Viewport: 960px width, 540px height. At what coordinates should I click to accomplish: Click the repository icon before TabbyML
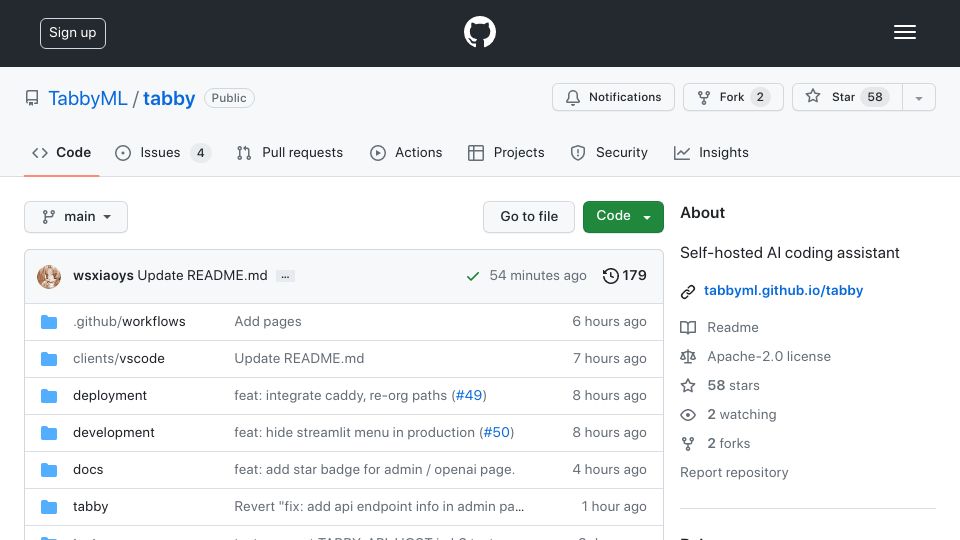[x=32, y=98]
